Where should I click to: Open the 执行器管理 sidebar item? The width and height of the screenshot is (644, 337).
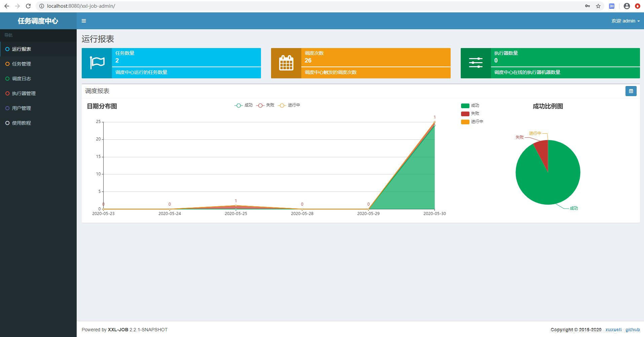(x=38, y=93)
